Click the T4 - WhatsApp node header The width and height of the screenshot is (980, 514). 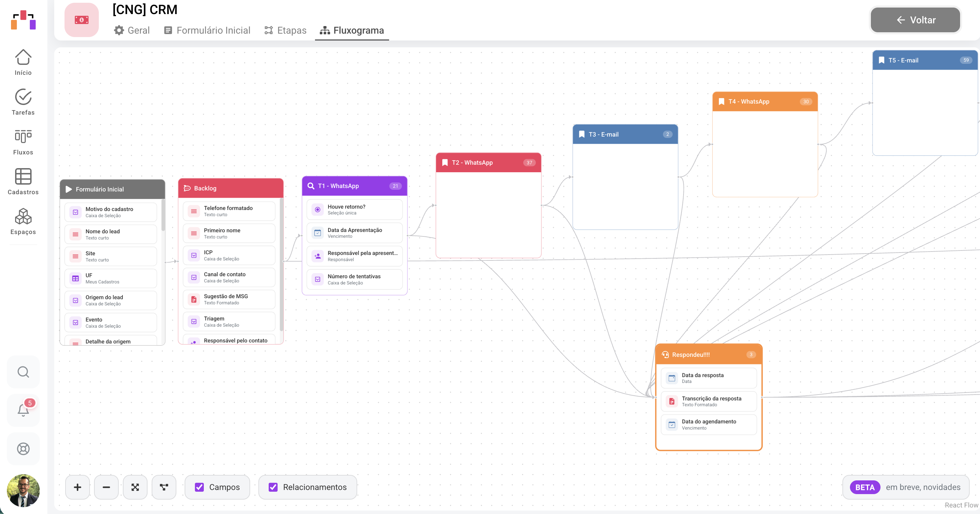pos(765,102)
